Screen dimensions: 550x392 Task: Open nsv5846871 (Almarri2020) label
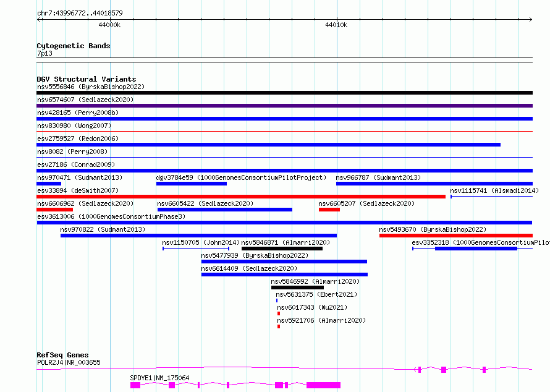pos(286,242)
